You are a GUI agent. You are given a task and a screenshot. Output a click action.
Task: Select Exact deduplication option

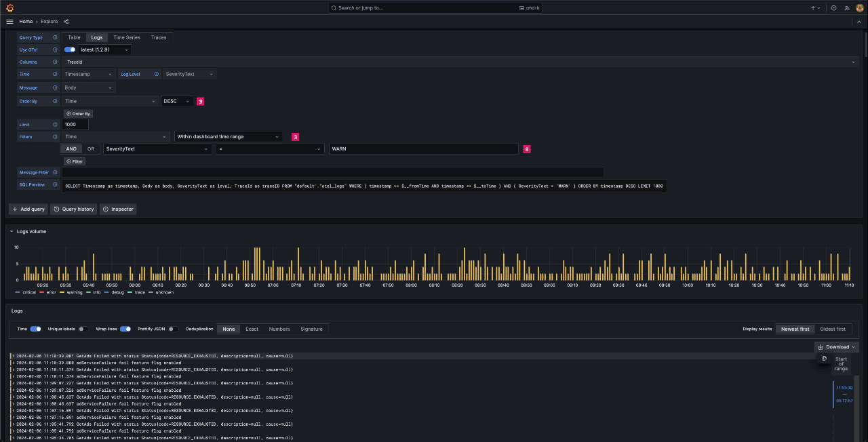click(x=252, y=329)
